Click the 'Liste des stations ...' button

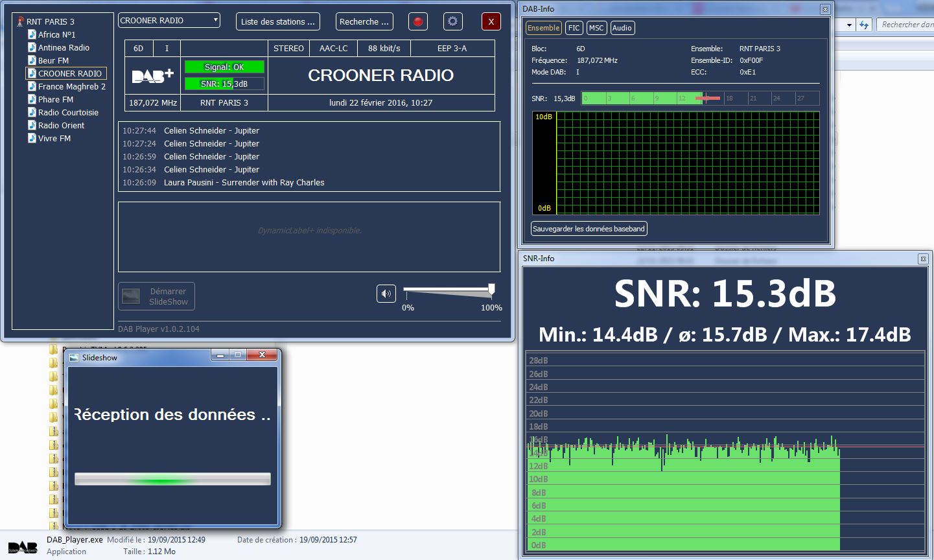pyautogui.click(x=278, y=21)
